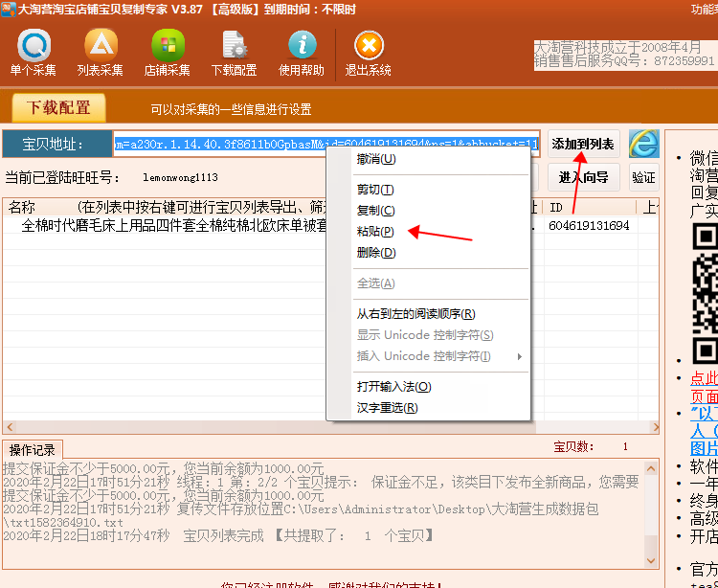Screen dimensions: 718x588
Task: Open 使用帮助 help icon
Action: pyautogui.click(x=302, y=53)
